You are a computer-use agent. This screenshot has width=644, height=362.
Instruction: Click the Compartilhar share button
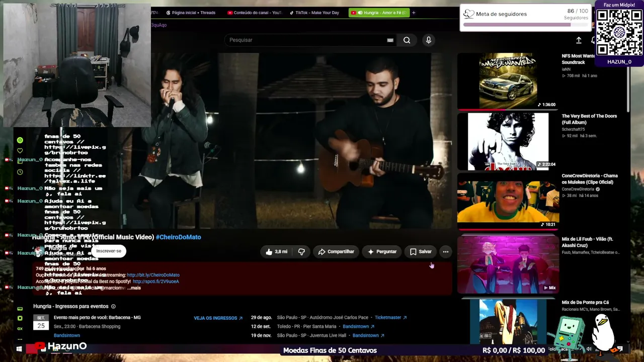pyautogui.click(x=336, y=251)
